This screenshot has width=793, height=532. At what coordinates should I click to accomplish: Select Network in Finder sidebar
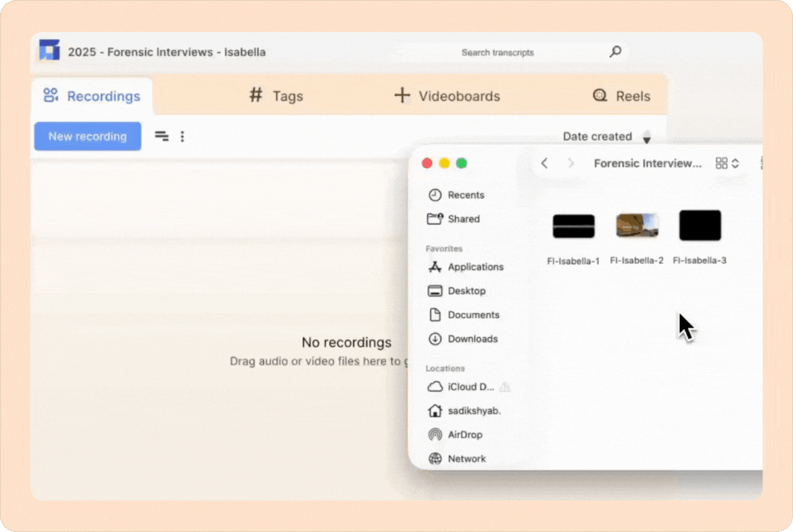[466, 458]
